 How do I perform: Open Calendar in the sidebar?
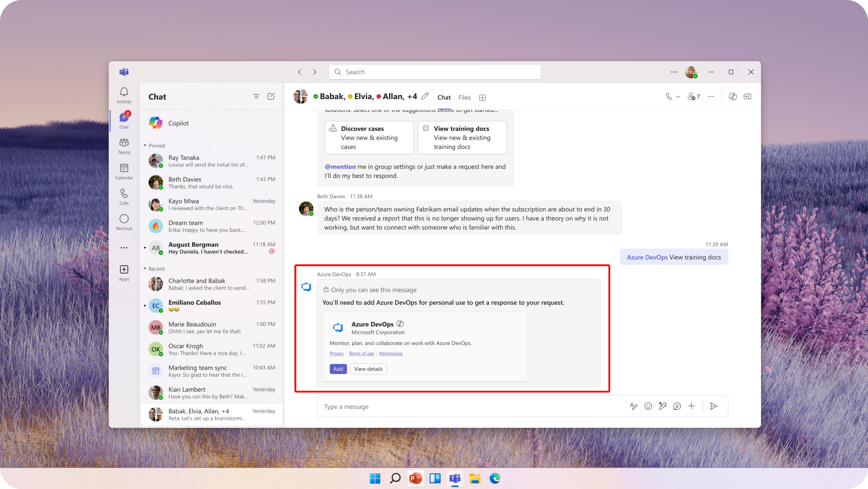tap(124, 168)
